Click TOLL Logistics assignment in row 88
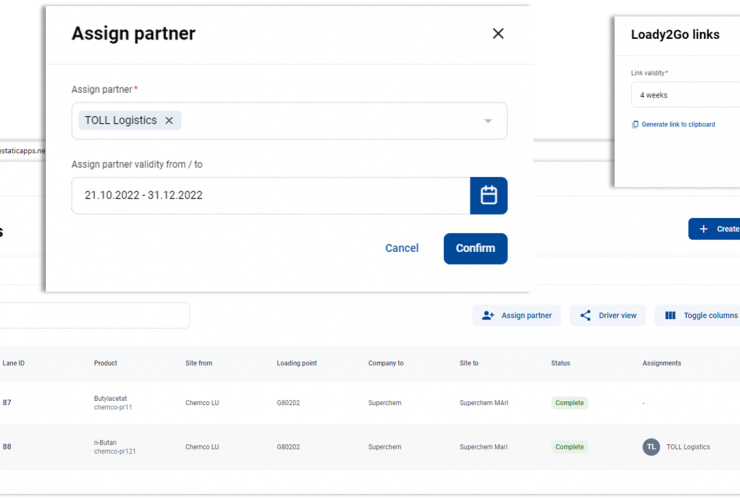 click(x=688, y=447)
